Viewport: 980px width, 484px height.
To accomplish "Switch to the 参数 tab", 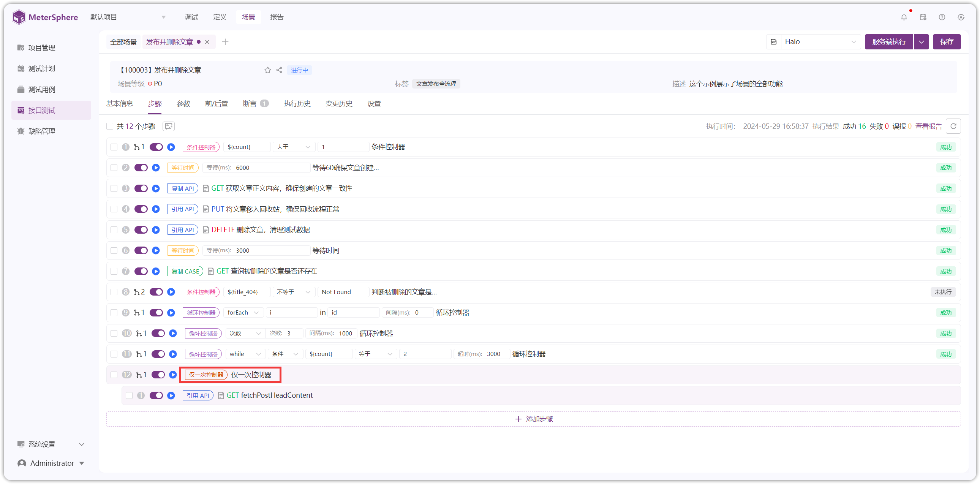I will tap(183, 103).
